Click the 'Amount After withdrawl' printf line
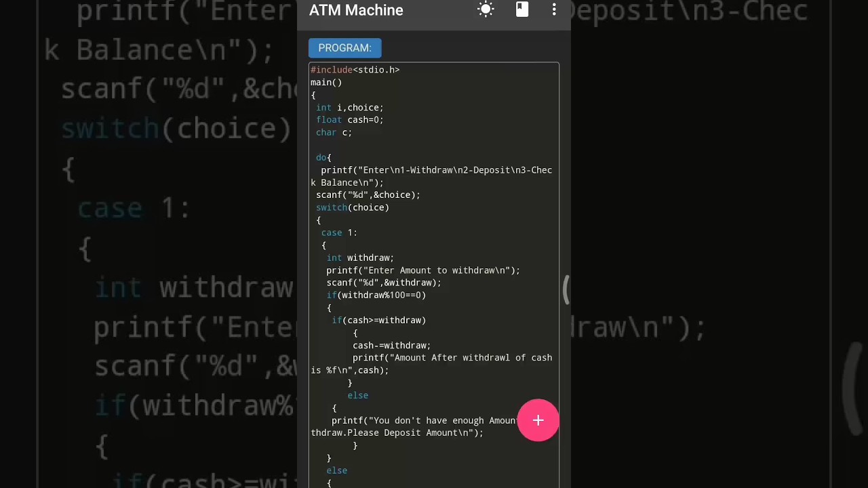The width and height of the screenshot is (868, 488). point(452,358)
